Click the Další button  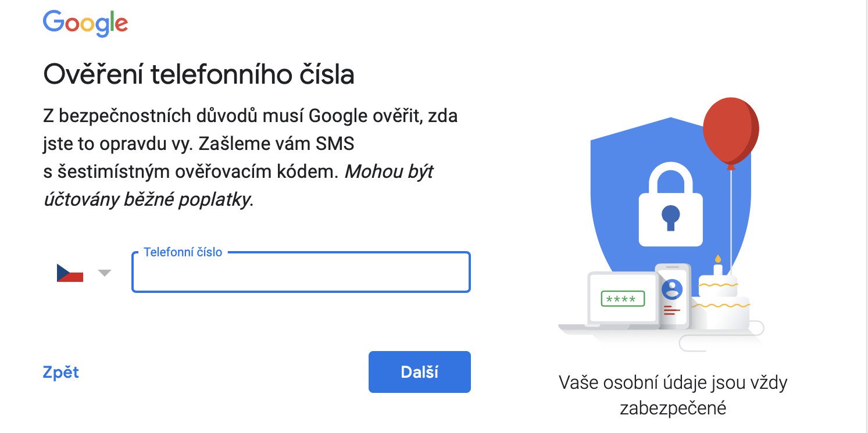[419, 372]
